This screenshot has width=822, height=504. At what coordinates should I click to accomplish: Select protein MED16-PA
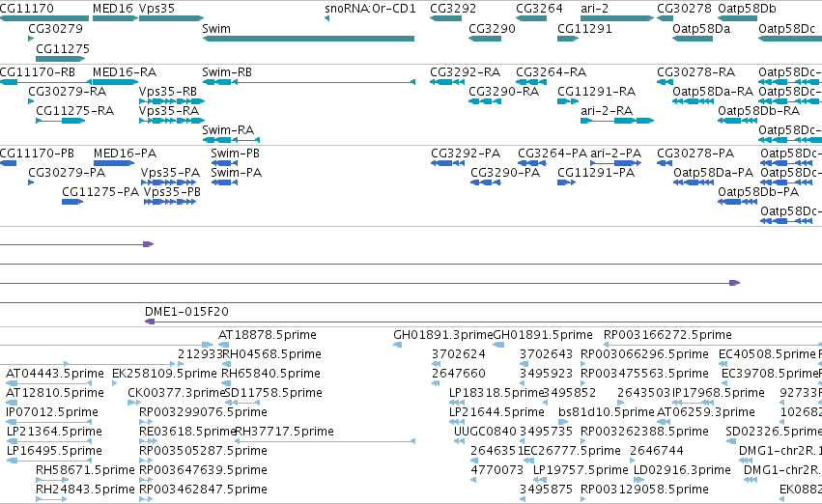point(125,154)
